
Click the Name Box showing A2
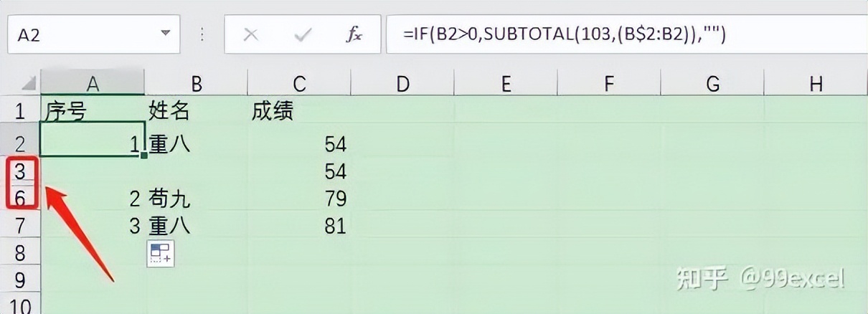[x=94, y=34]
